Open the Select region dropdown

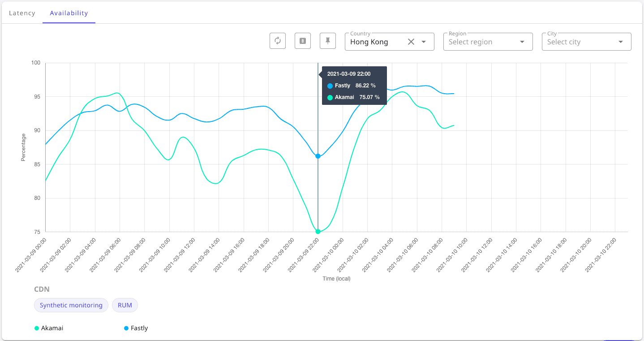tap(488, 42)
